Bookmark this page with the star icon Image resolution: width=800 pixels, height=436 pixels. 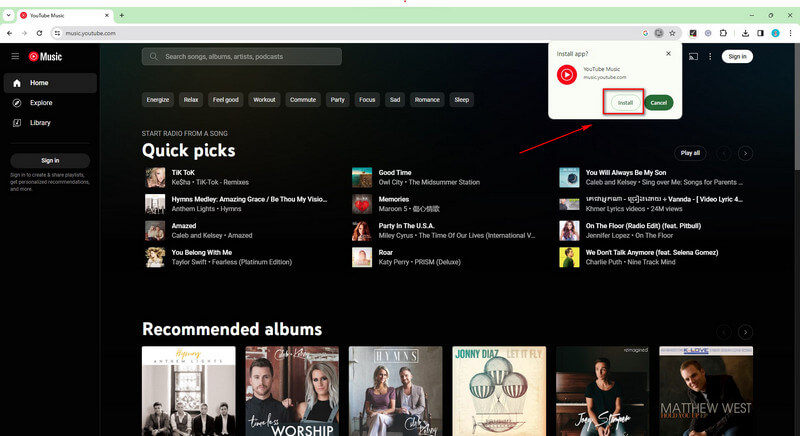click(672, 33)
